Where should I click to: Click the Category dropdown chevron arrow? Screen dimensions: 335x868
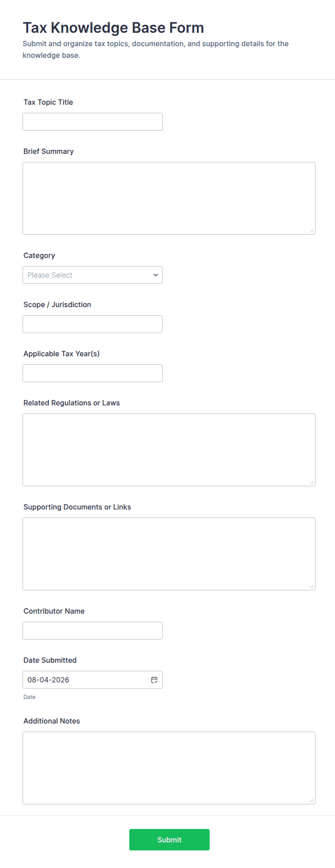coord(156,275)
